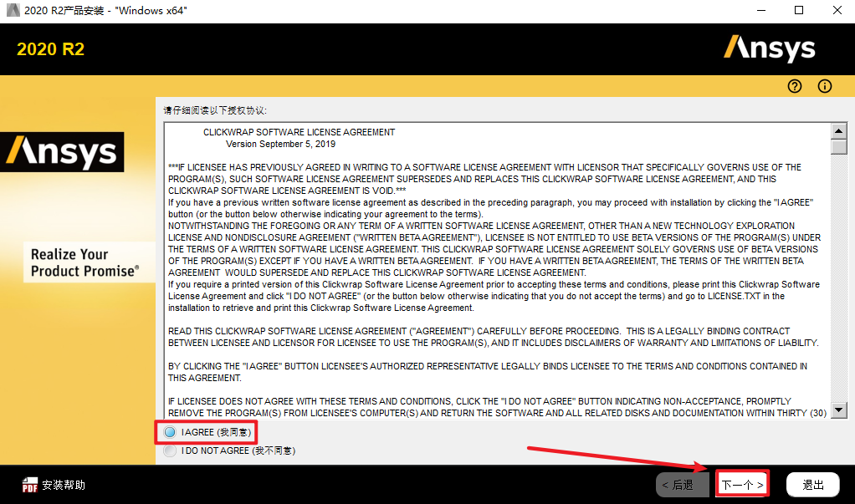Screen dimensions: 855x504
Task: Close the installer window
Action: 837,10
